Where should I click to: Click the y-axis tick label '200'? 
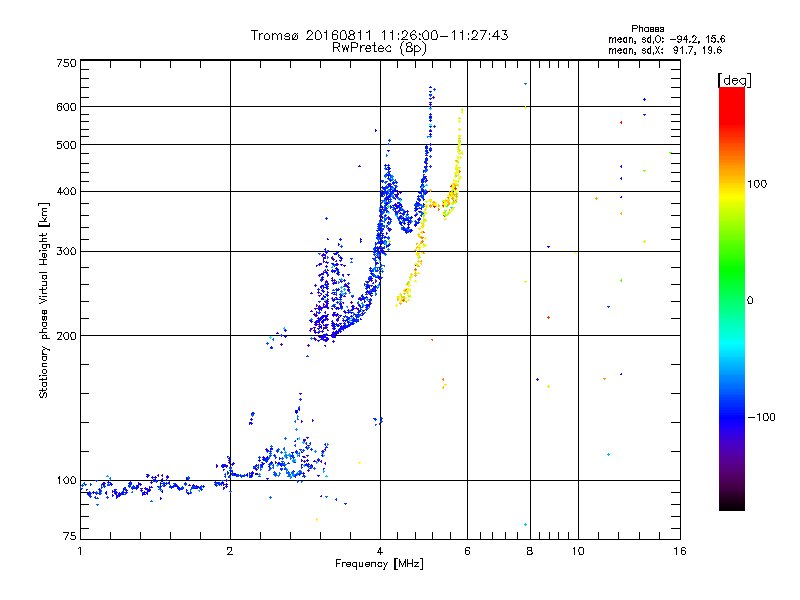pyautogui.click(x=66, y=336)
